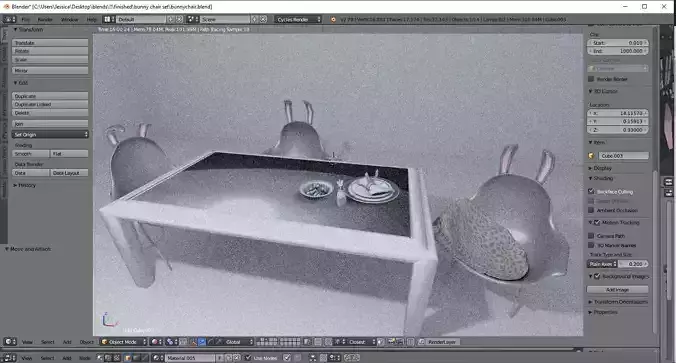Click the Material.005 name field

pos(190,358)
